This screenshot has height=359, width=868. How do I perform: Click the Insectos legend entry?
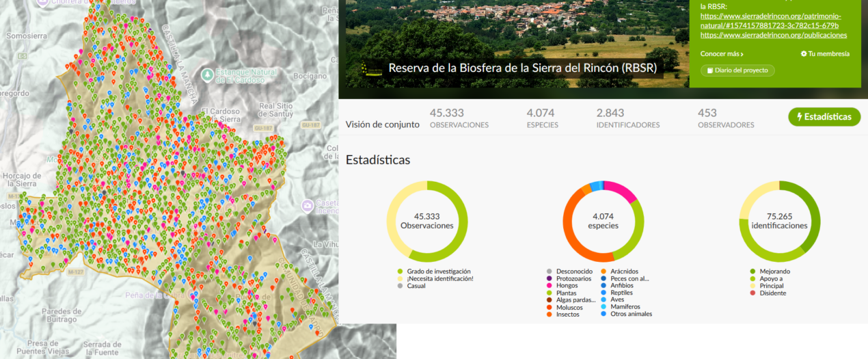pyautogui.click(x=562, y=314)
